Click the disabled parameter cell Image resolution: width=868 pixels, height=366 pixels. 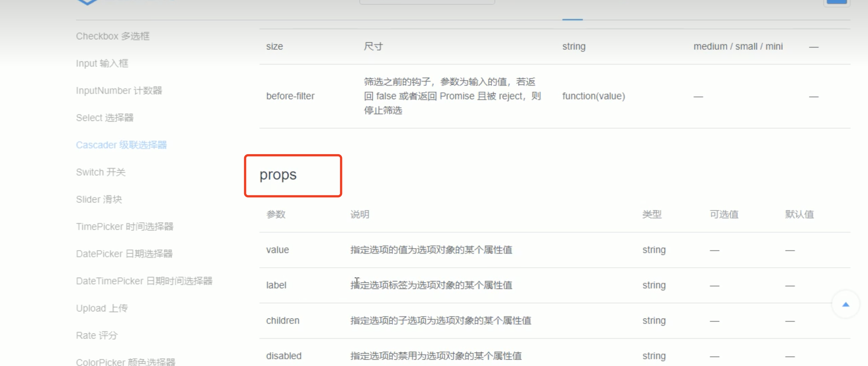point(283,356)
